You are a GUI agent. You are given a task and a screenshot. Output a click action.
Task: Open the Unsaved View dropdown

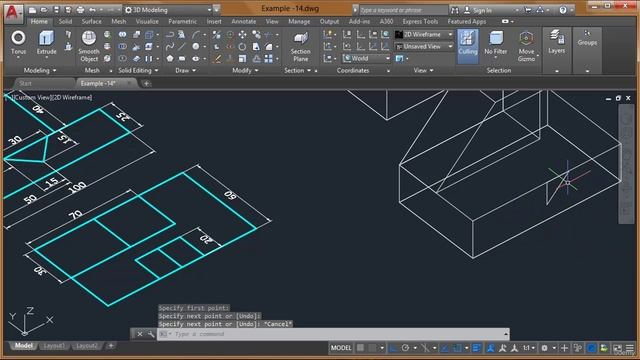(424, 47)
